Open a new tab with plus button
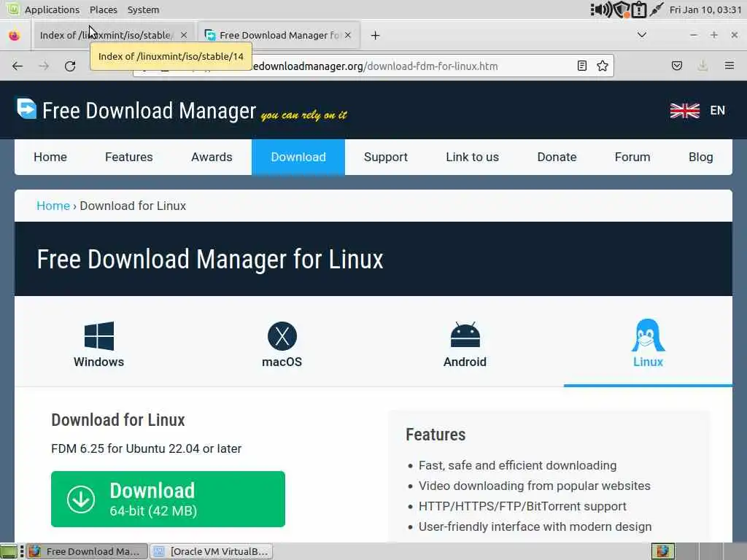This screenshot has width=747, height=560. click(x=376, y=35)
